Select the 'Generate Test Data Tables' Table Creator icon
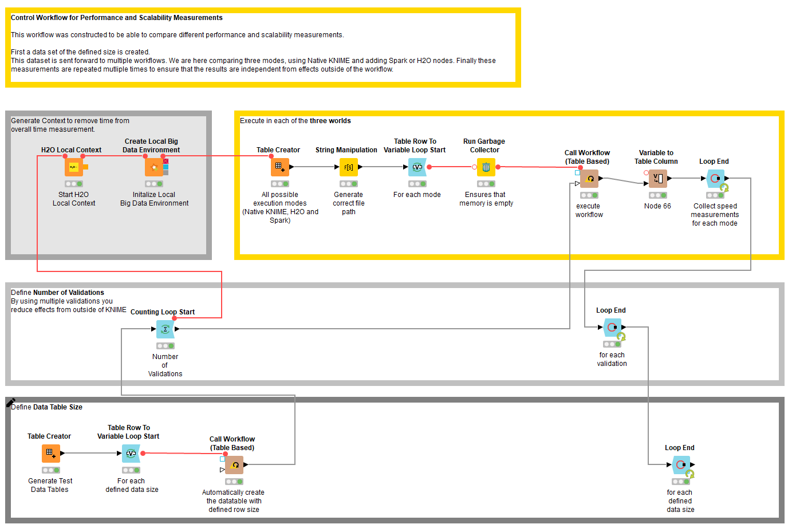 pos(51,454)
